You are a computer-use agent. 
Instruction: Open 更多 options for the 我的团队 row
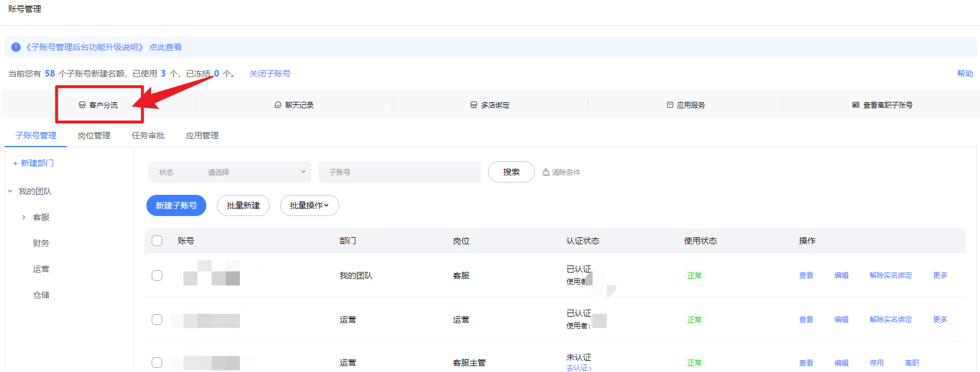[940, 275]
